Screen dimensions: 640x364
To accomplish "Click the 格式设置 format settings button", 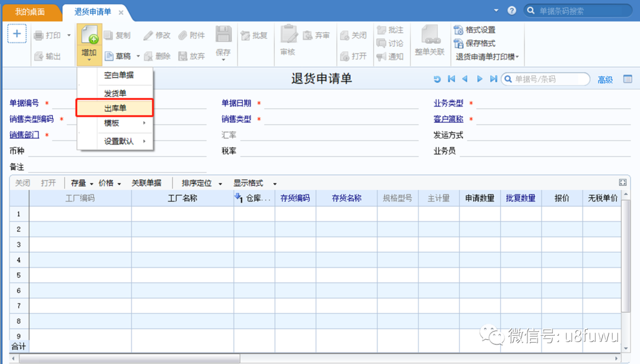I will 475,30.
